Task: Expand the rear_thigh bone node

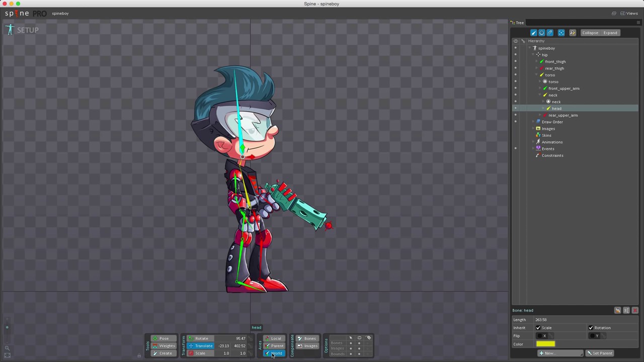Action: (537, 68)
